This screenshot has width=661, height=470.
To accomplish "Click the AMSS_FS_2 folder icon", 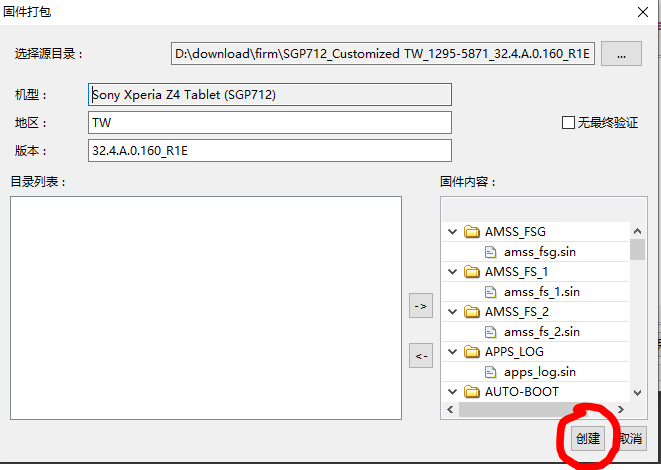I will click(472, 312).
